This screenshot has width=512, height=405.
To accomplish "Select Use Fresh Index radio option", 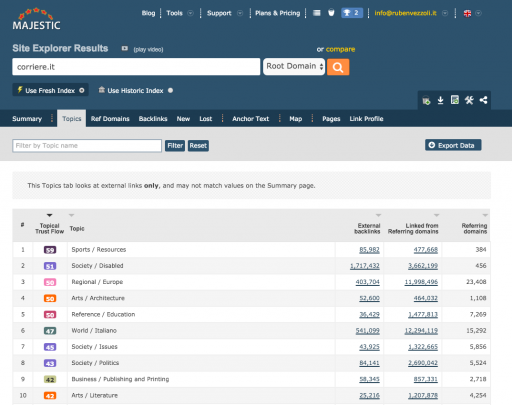I will pyautogui.click(x=82, y=90).
